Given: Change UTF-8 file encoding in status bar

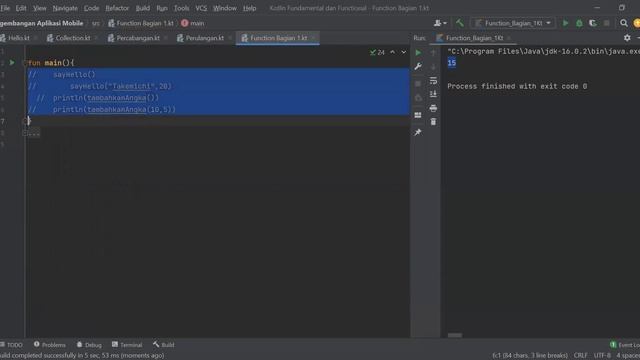Looking at the screenshot, I should pos(602,356).
